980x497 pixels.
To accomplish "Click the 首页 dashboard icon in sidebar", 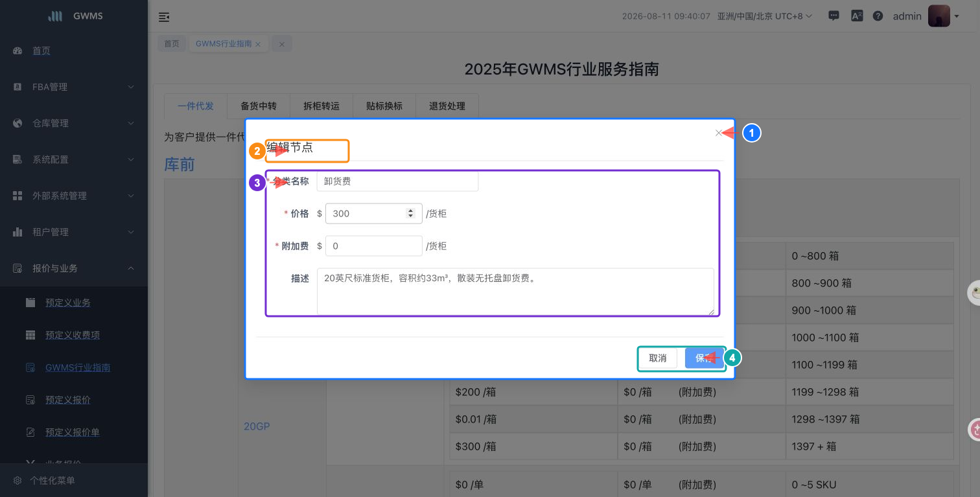I will click(x=17, y=51).
